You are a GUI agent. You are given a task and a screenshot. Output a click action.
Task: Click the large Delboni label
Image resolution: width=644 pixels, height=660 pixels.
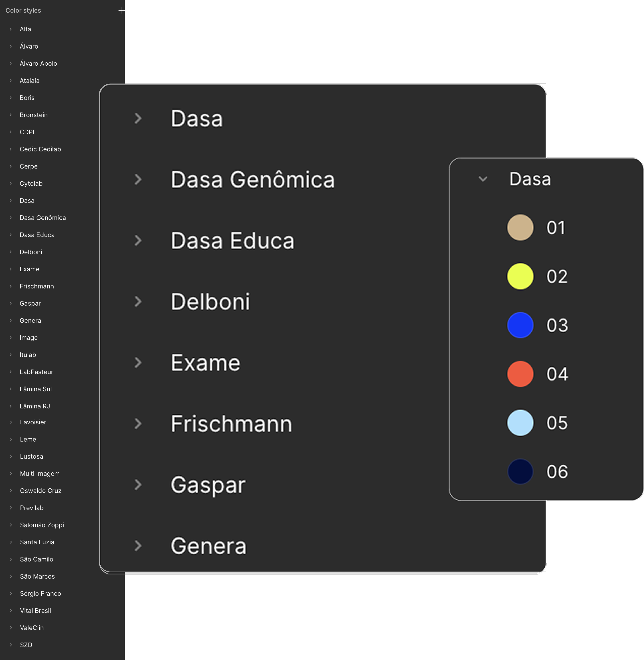[210, 302]
